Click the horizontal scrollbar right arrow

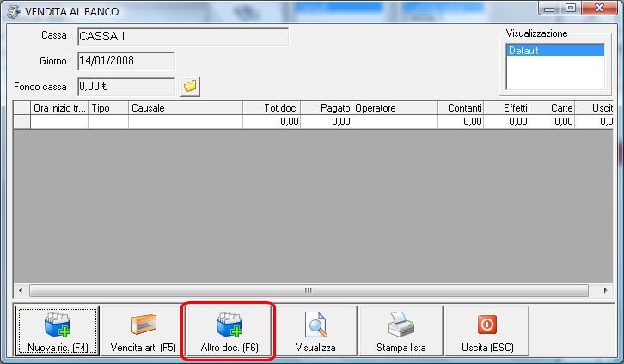(x=605, y=290)
